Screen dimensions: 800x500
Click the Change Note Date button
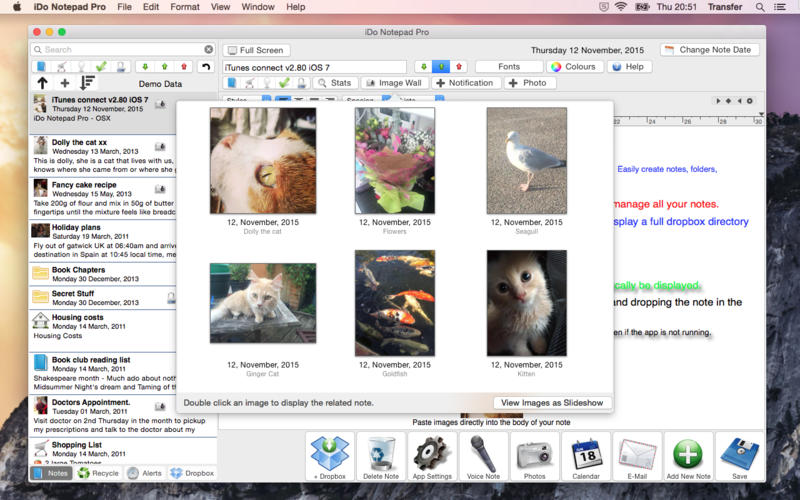point(710,49)
